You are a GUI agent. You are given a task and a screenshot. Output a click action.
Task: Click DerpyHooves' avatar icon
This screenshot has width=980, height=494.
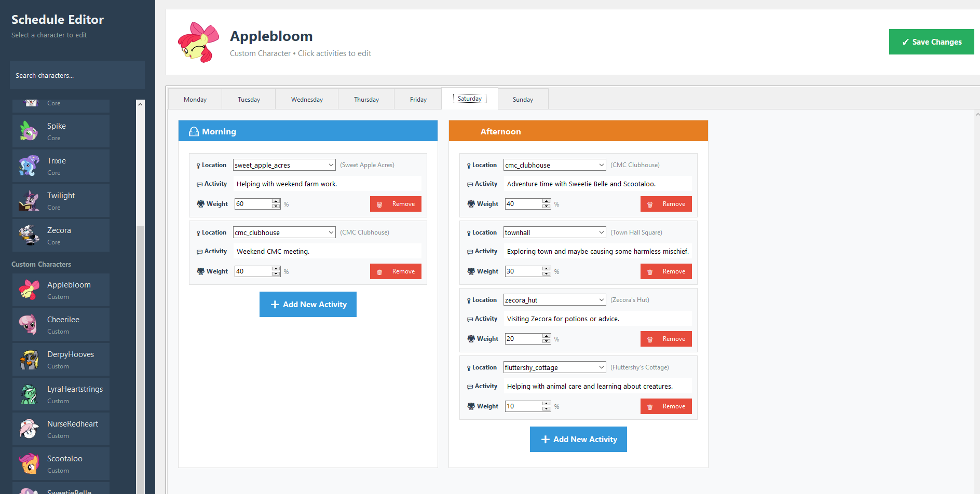tap(29, 359)
